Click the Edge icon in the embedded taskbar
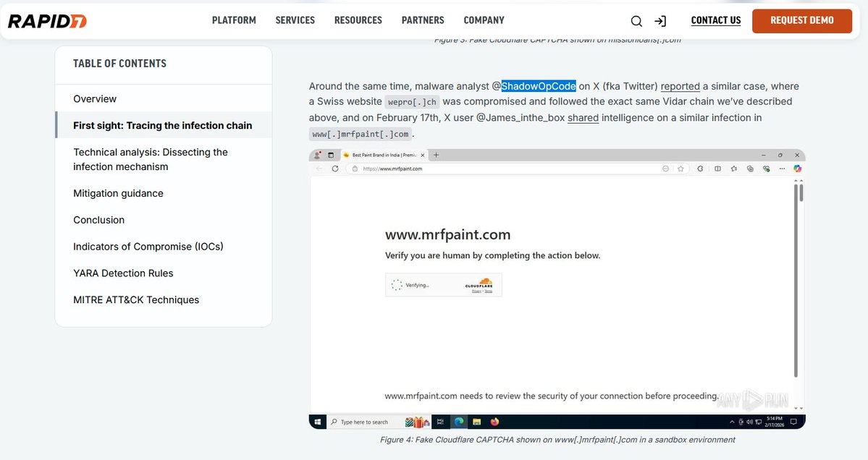868x460 pixels. (x=459, y=422)
